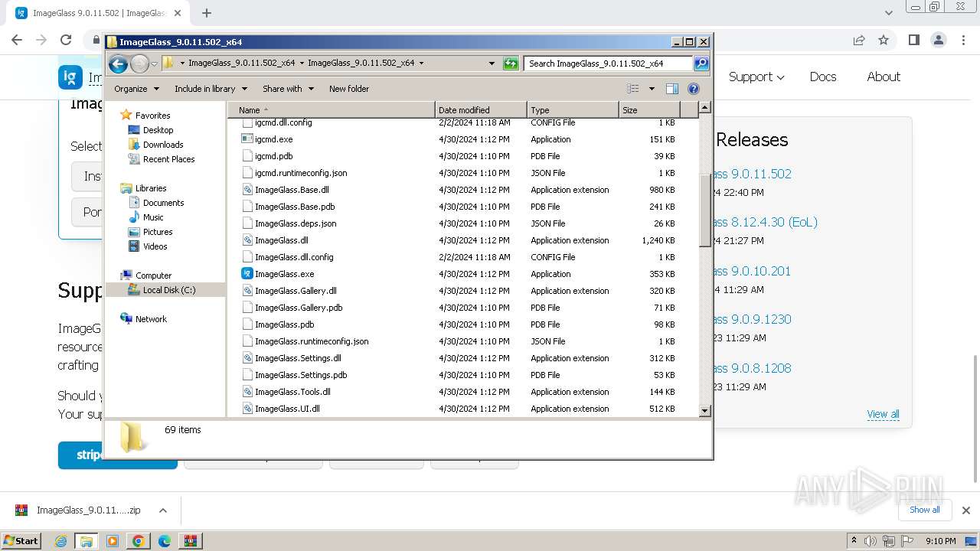This screenshot has height=551, width=980.
Task: Click WinRAR icon in taskbar
Action: 190,541
